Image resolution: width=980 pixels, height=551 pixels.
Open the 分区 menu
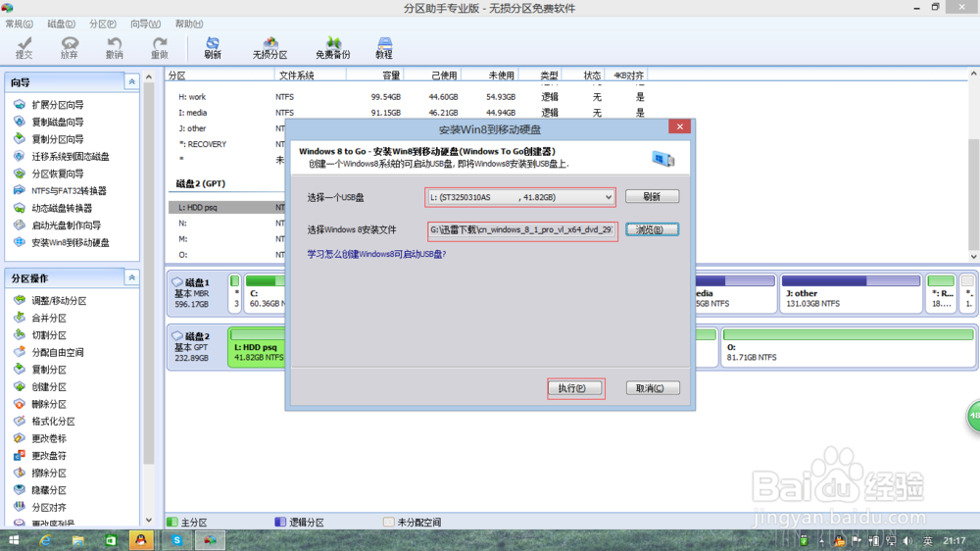pyautogui.click(x=103, y=24)
